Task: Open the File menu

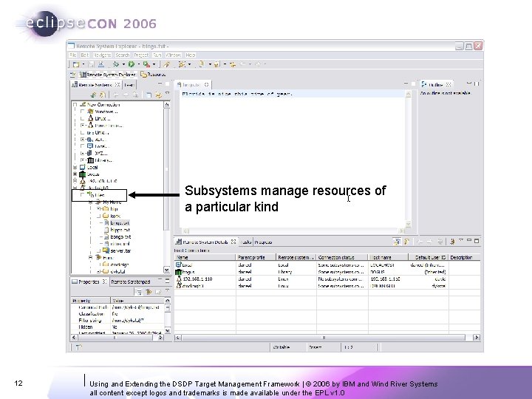Action: (72, 55)
